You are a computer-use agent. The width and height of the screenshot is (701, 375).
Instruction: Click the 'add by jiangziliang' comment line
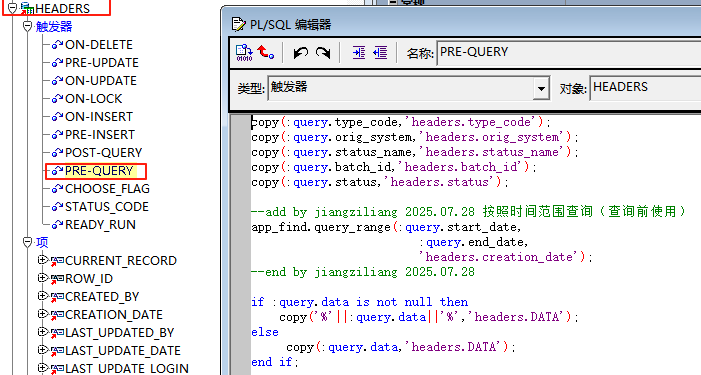coord(468,211)
